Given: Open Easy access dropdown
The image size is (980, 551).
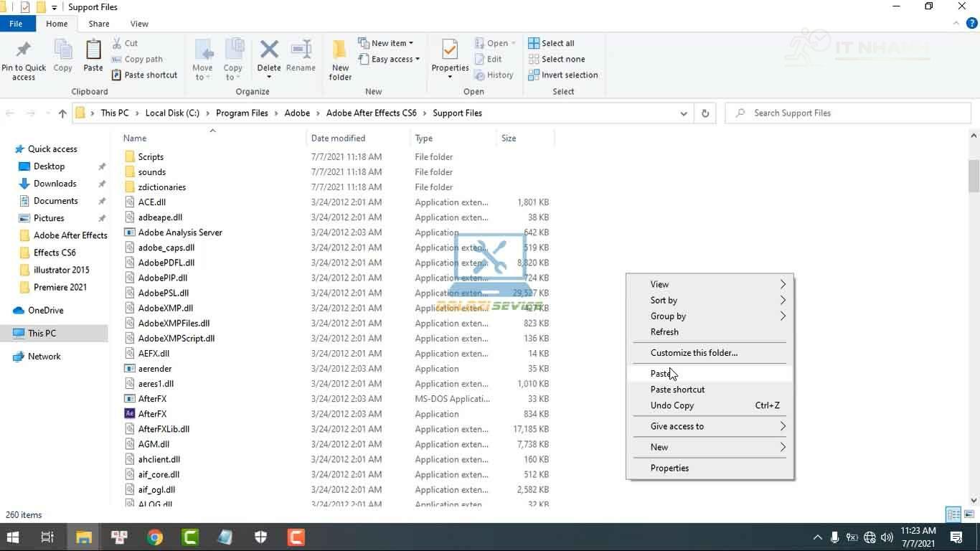Looking at the screenshot, I should (388, 59).
